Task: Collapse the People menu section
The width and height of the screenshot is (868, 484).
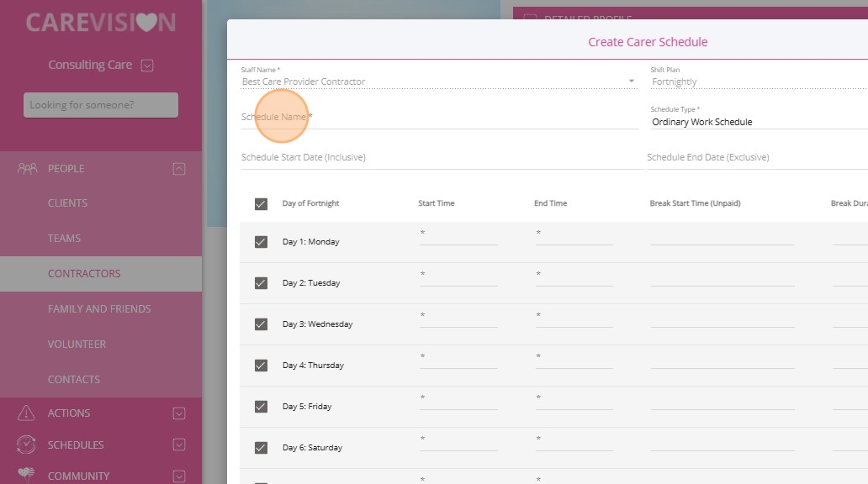Action: [179, 169]
